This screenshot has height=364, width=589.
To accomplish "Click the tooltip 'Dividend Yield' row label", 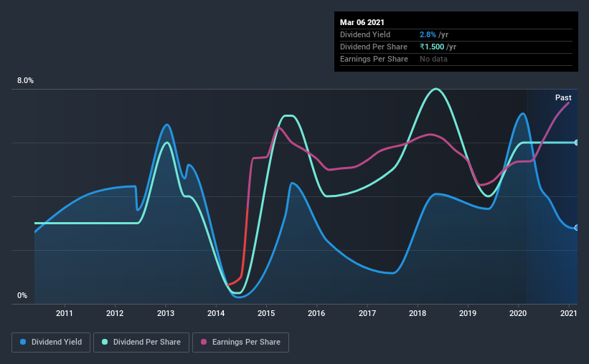I will tap(365, 34).
